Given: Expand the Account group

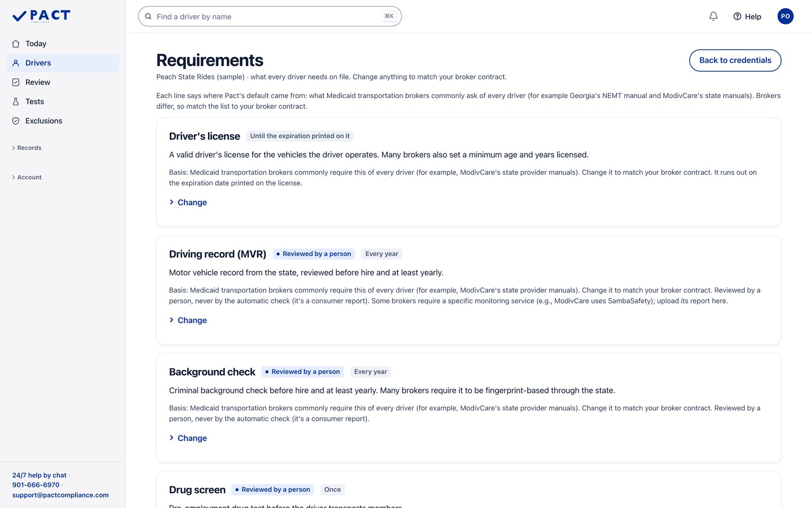Looking at the screenshot, I should 26,177.
